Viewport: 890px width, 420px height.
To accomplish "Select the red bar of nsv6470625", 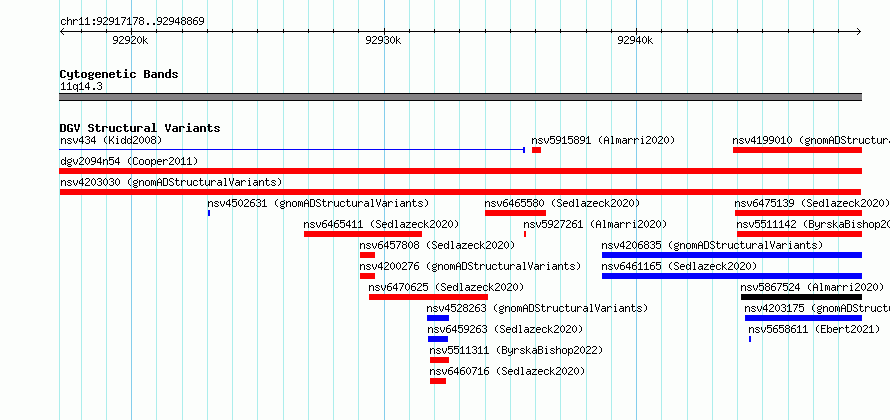I will coord(429,297).
